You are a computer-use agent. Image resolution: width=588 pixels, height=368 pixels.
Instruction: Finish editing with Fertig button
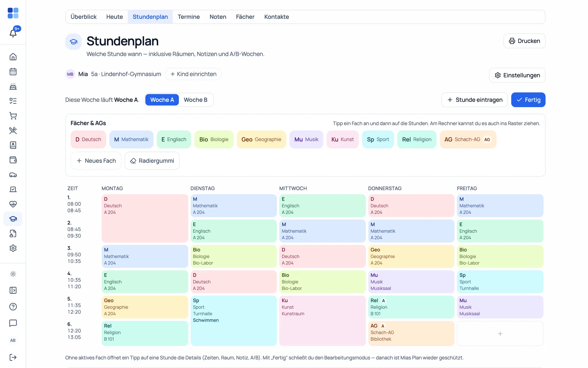[528, 100]
